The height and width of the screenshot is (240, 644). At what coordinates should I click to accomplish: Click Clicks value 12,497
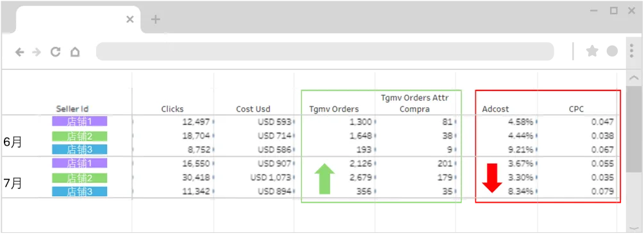click(x=196, y=122)
